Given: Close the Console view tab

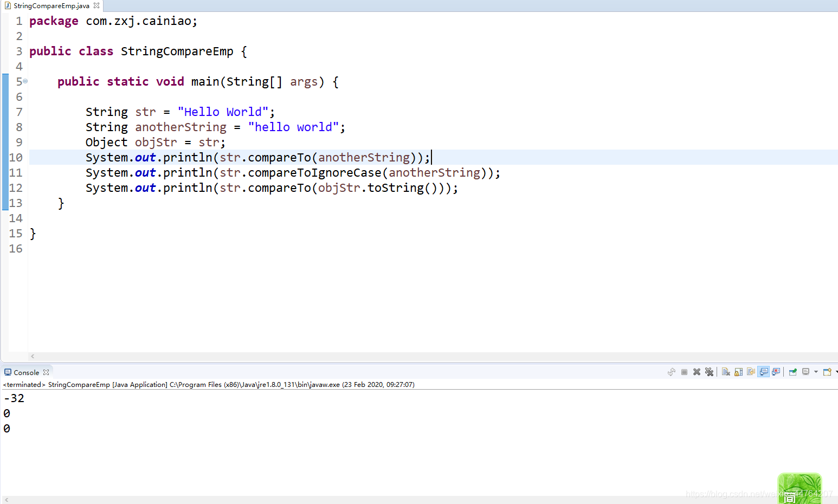Looking at the screenshot, I should point(46,372).
